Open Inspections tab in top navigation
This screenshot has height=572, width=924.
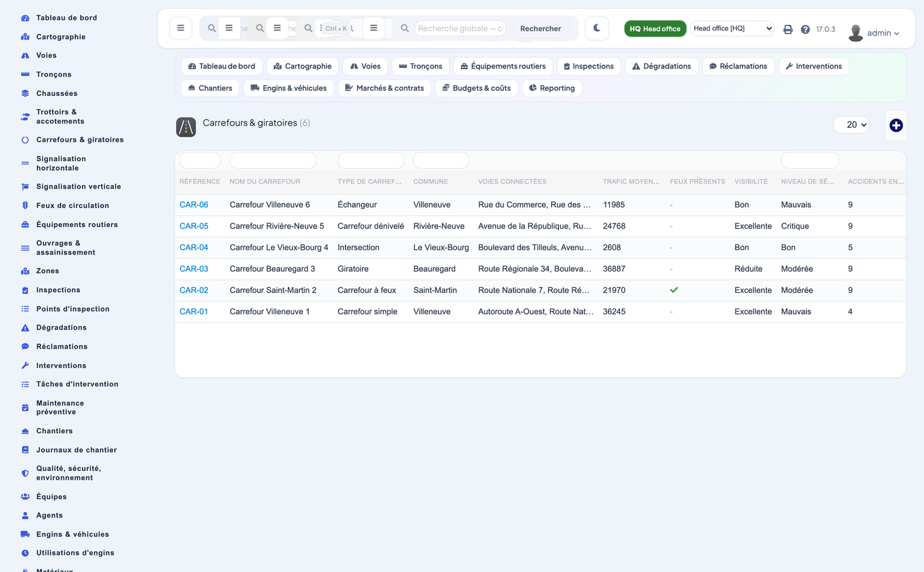pyautogui.click(x=588, y=67)
